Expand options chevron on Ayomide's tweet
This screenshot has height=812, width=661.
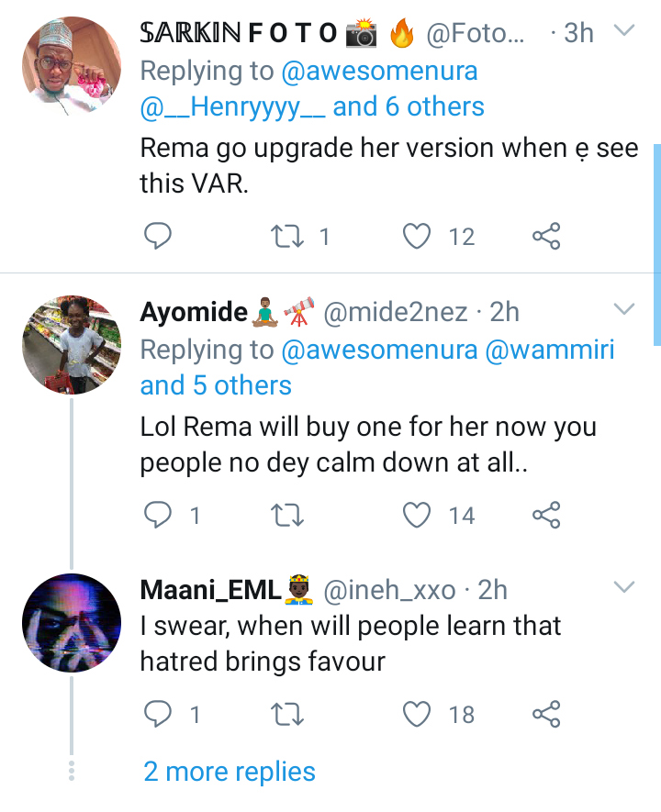click(x=624, y=309)
